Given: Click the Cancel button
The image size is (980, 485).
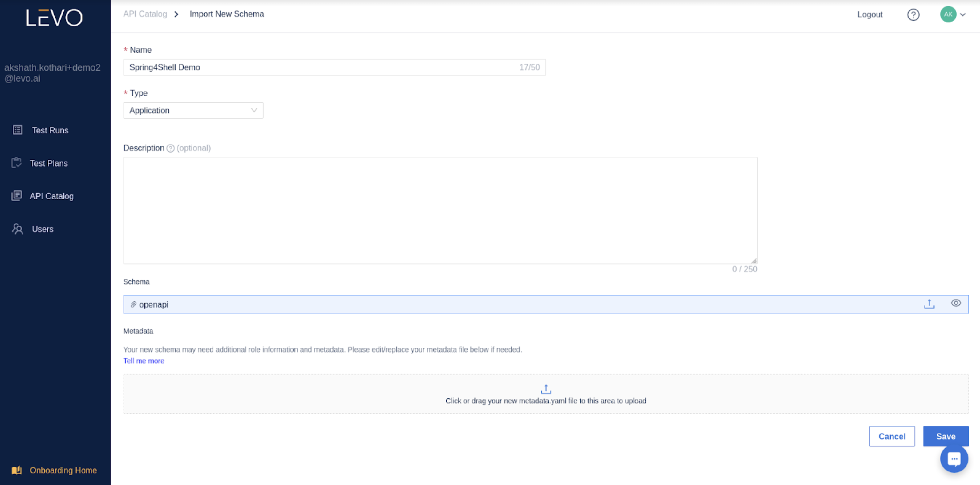Looking at the screenshot, I should 892,436.
